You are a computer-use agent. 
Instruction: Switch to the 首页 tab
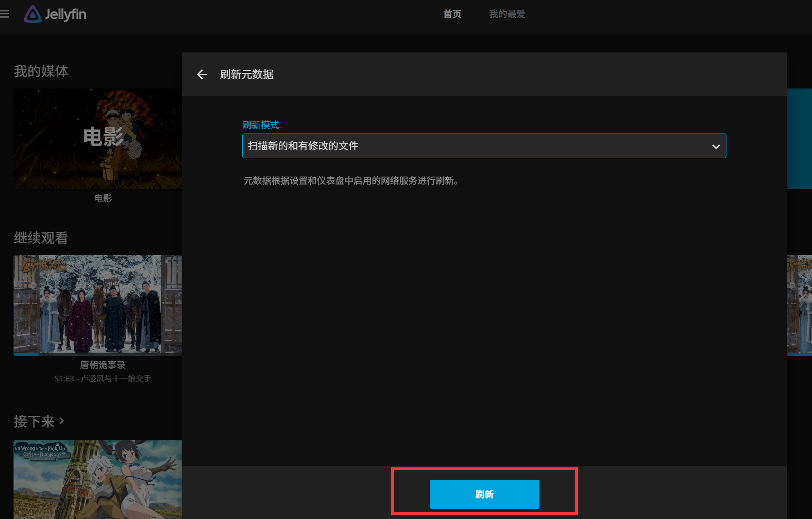click(452, 14)
